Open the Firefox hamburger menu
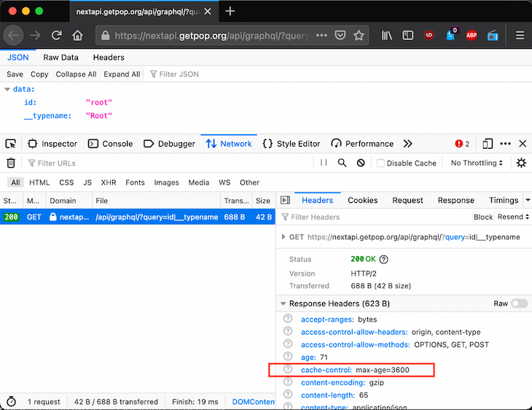 coord(520,35)
